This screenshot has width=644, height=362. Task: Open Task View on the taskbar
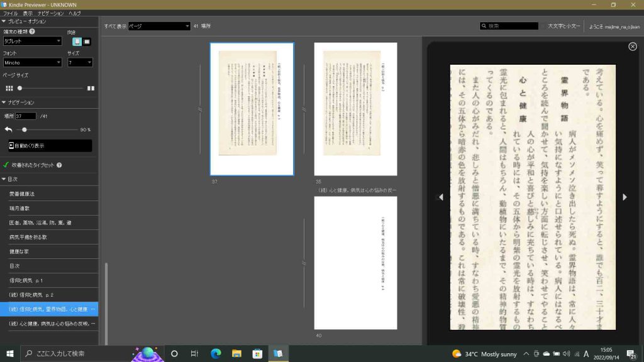point(195,353)
